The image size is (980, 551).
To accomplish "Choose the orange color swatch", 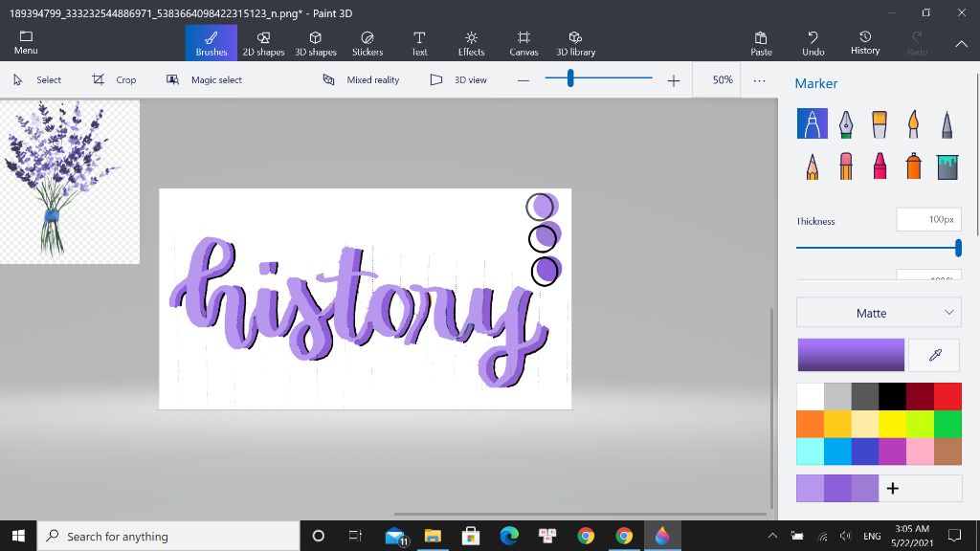I will pos(810,424).
